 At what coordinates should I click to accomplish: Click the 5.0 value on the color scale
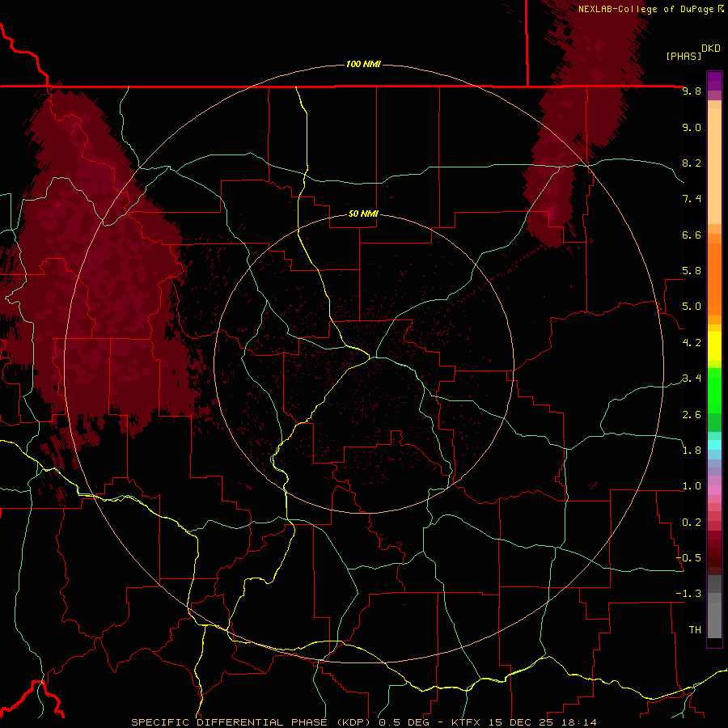click(692, 307)
